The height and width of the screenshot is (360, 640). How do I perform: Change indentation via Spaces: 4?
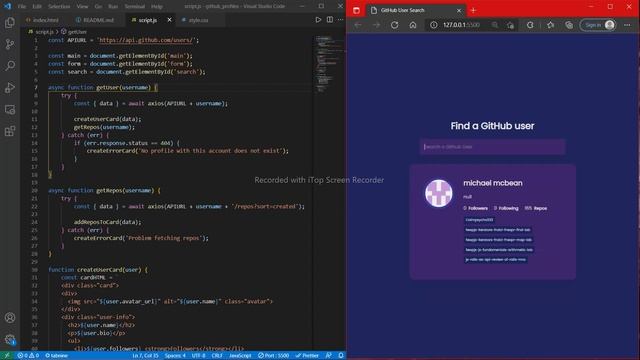tap(175, 356)
